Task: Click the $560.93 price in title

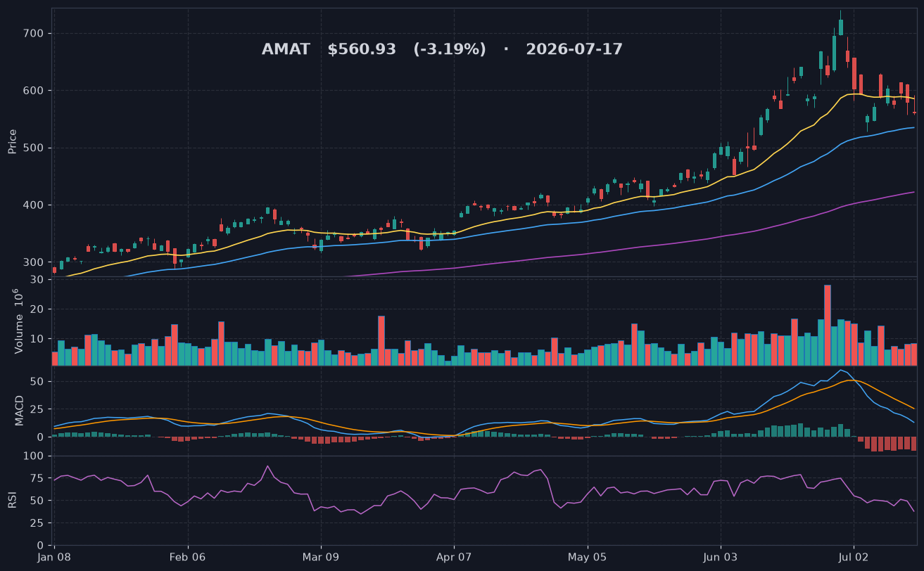Action: 362,50
